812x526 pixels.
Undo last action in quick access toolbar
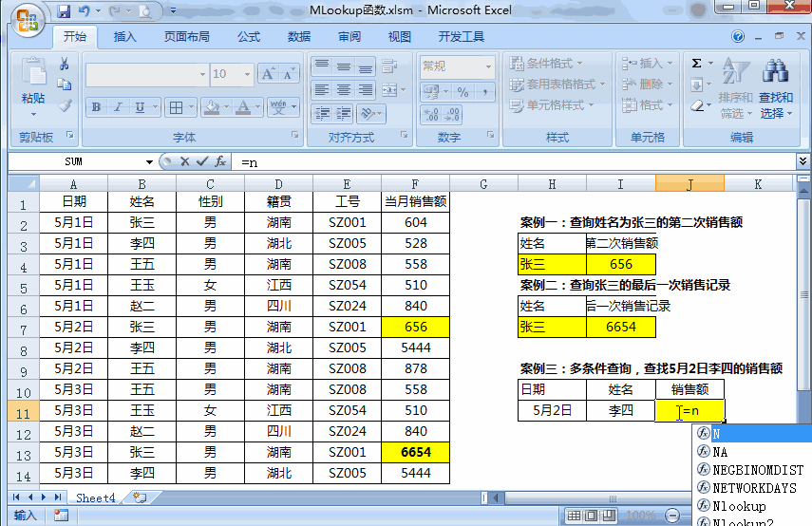click(84, 10)
